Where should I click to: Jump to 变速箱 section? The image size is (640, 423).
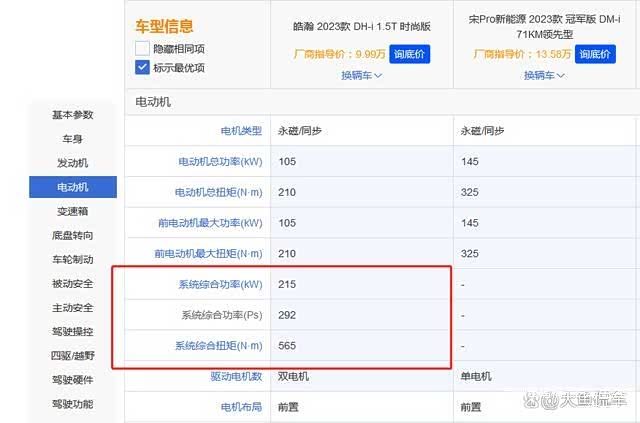[72, 211]
